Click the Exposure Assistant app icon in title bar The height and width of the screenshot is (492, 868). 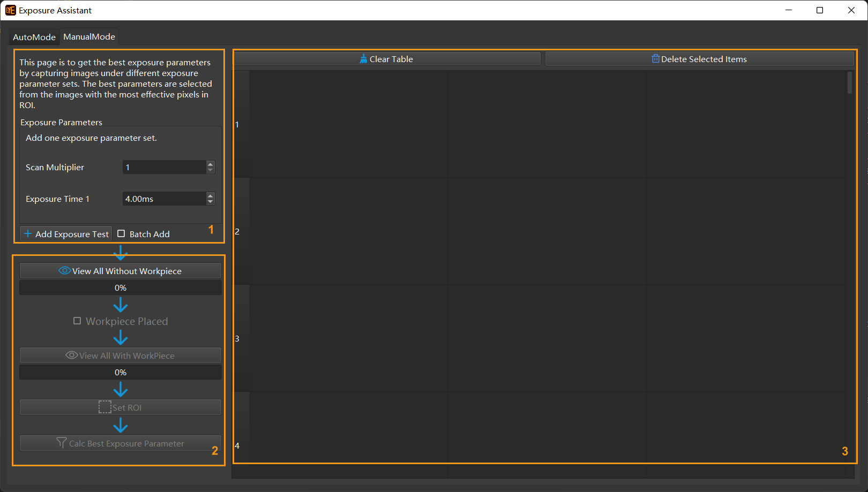coord(10,10)
